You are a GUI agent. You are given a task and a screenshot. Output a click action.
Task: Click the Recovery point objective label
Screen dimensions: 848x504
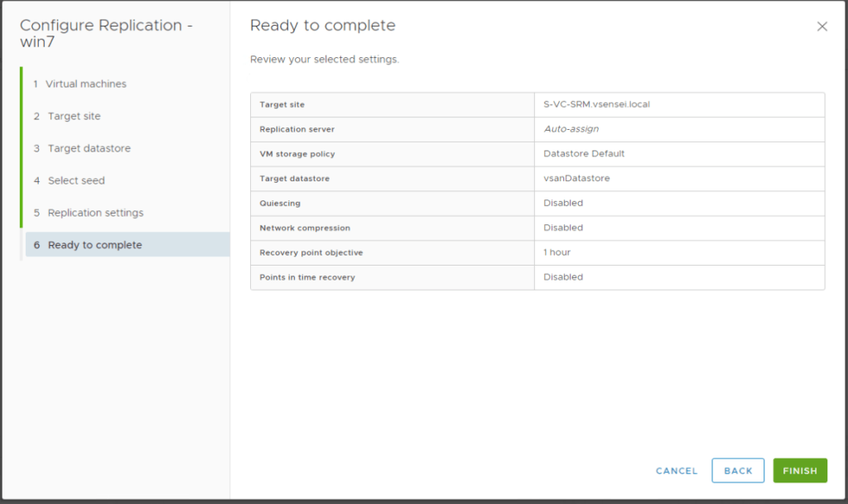click(311, 252)
